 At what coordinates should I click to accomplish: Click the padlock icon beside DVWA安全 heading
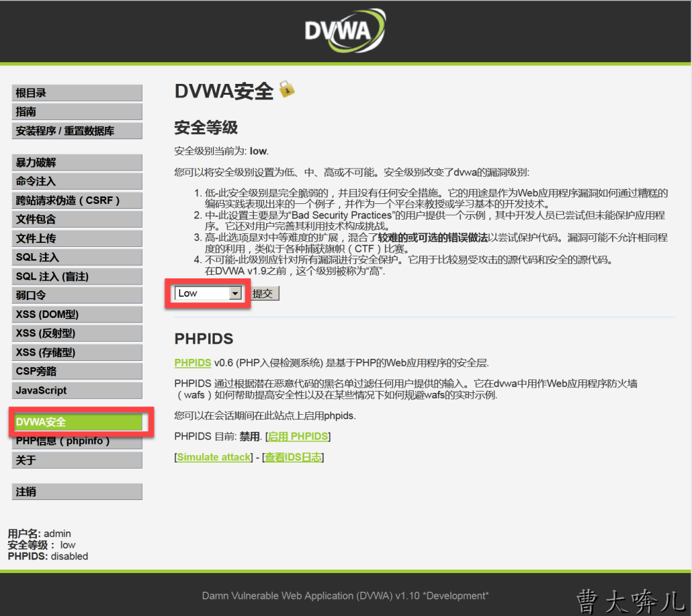(287, 89)
